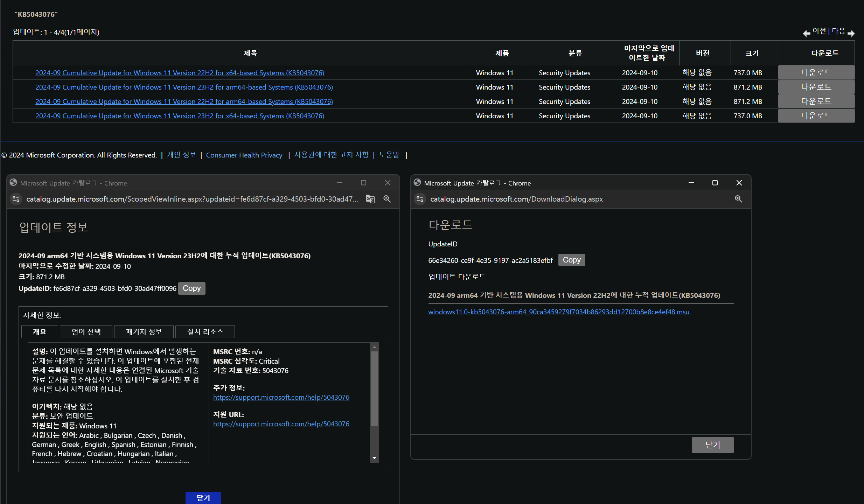Open 추가 정보 support.microsoft.com link
864x504 pixels.
[281, 397]
